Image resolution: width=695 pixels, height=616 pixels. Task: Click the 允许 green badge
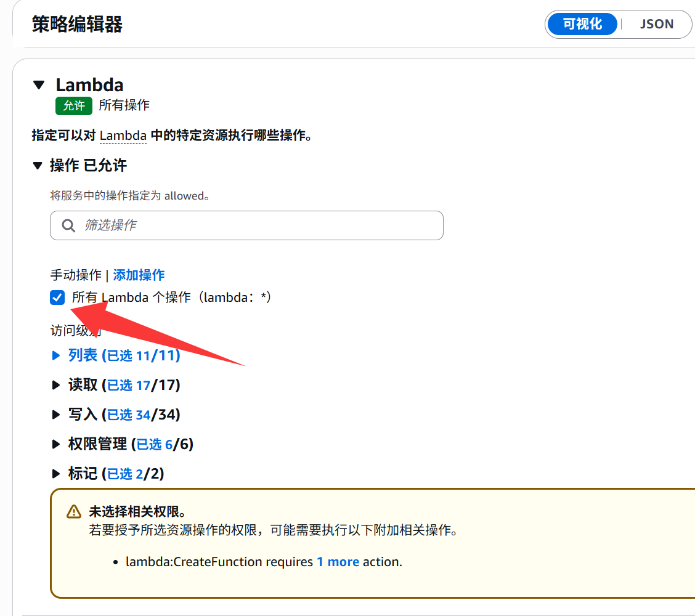(73, 106)
